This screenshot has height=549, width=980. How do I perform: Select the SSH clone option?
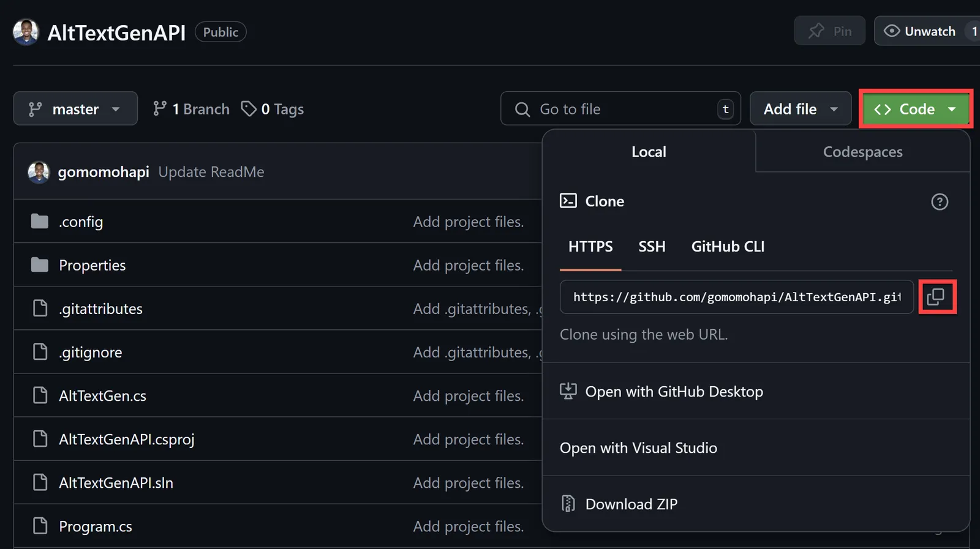[652, 247]
